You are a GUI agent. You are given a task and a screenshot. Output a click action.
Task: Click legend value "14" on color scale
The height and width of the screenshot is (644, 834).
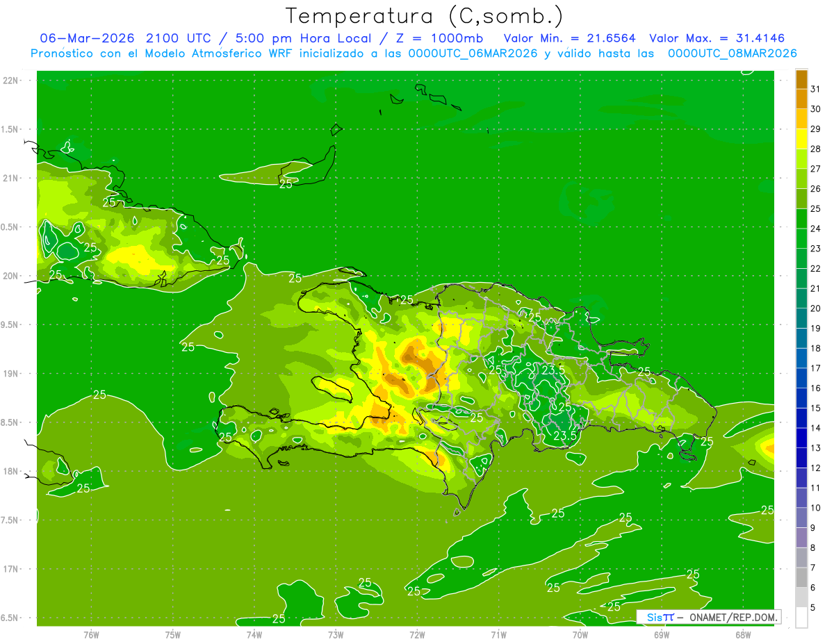pyautogui.click(x=816, y=428)
